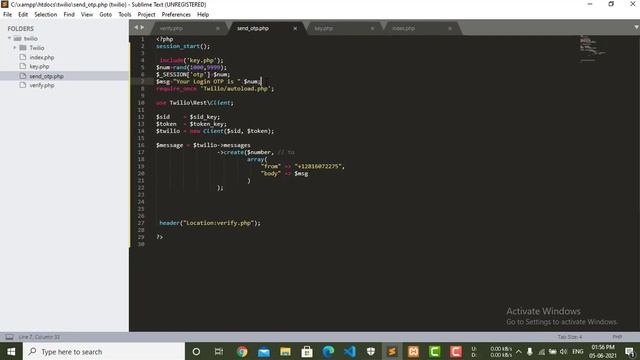Open the File menu
640x360 pixels.
coord(7,14)
